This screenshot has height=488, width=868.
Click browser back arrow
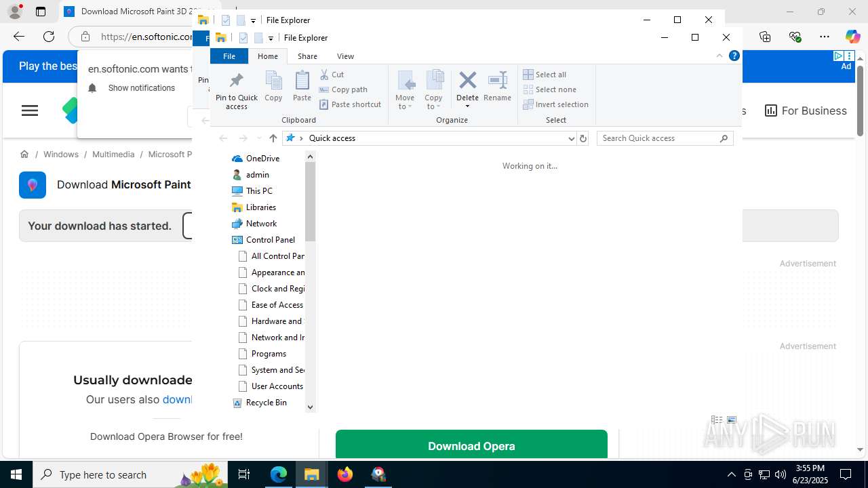[19, 37]
